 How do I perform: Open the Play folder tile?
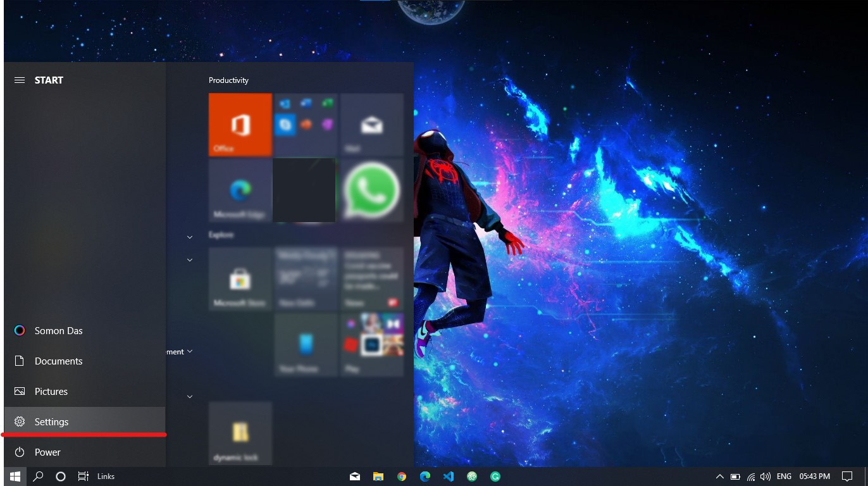372,345
